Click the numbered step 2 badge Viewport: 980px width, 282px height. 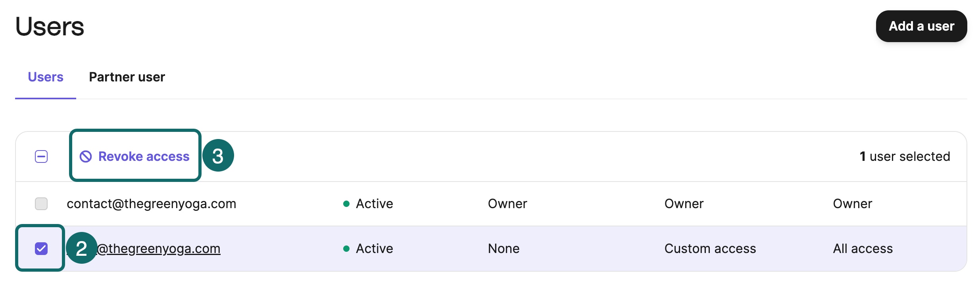[x=81, y=248]
